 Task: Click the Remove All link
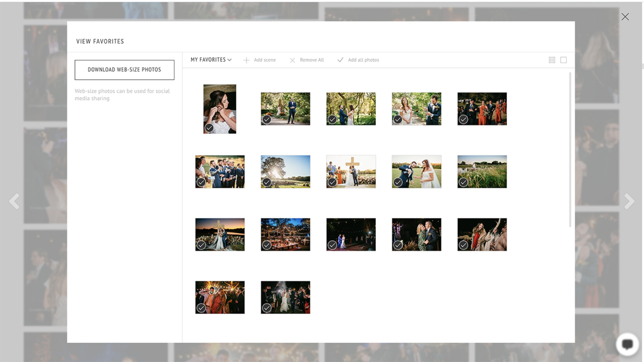(312, 60)
